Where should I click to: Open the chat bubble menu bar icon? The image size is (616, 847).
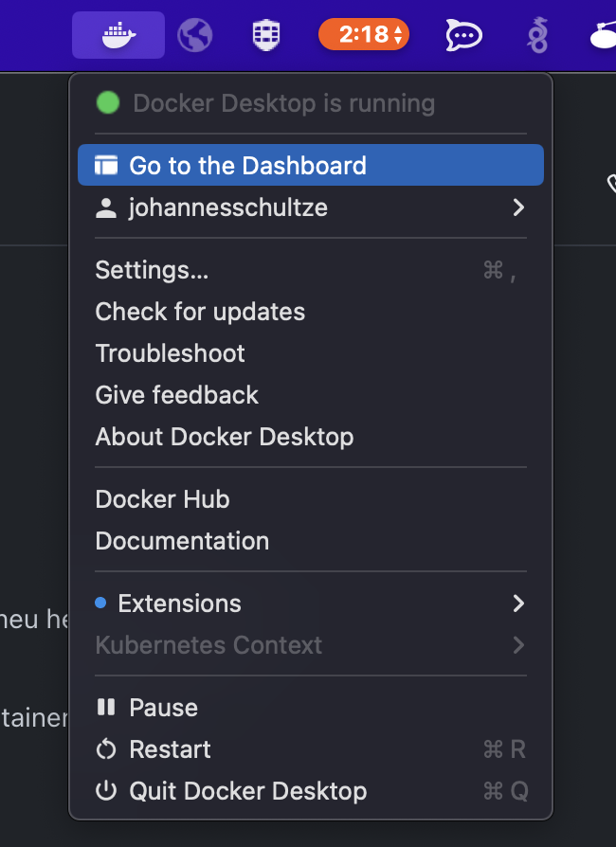(464, 35)
